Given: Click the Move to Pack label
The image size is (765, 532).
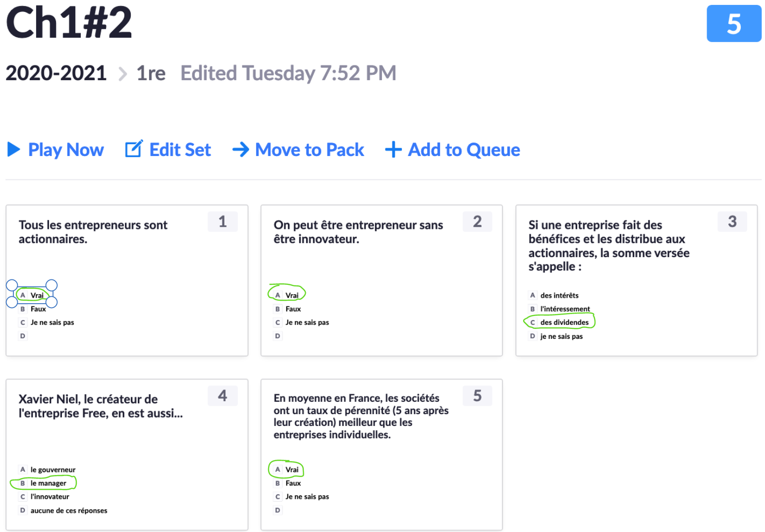Looking at the screenshot, I should [309, 150].
